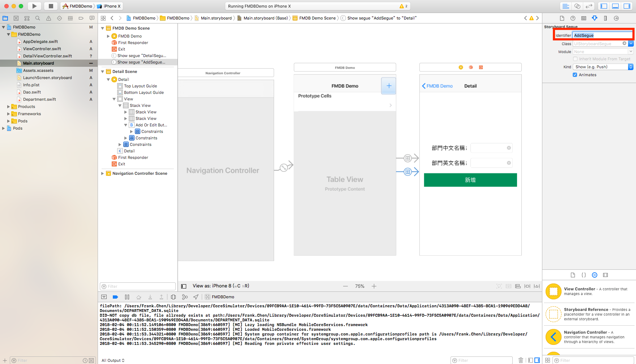Viewport: 636px width, 364px height.
Task: Open Add New Constraints (Pin) tool
Action: point(527,286)
